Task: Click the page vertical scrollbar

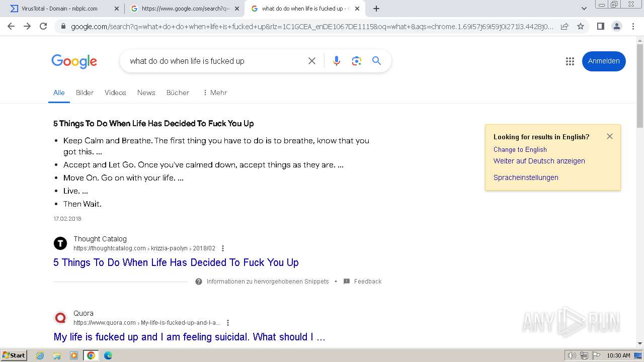Action: click(x=640, y=85)
